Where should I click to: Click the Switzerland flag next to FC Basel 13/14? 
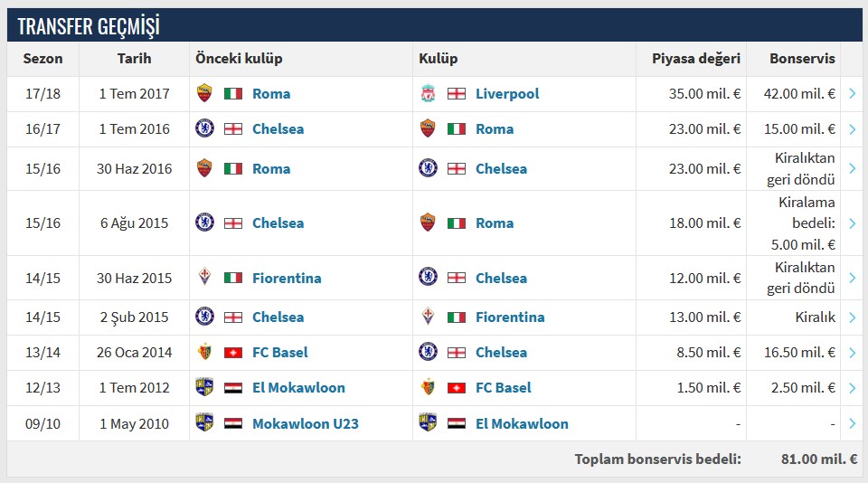pyautogui.click(x=233, y=352)
